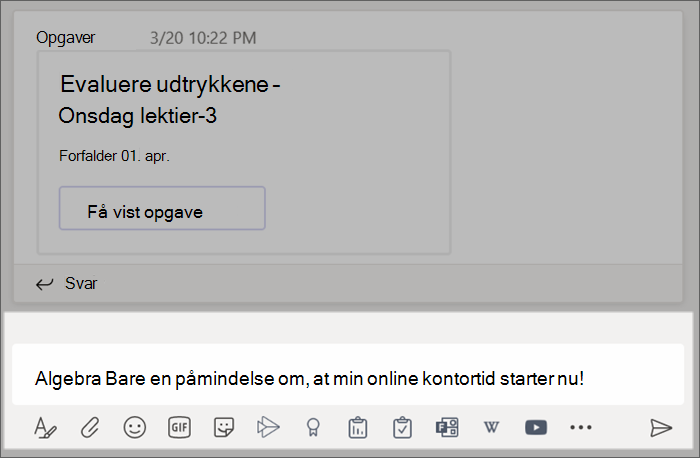The width and height of the screenshot is (700, 458).
Task: Open the emoji picker smiley icon
Action: pyautogui.click(x=134, y=428)
